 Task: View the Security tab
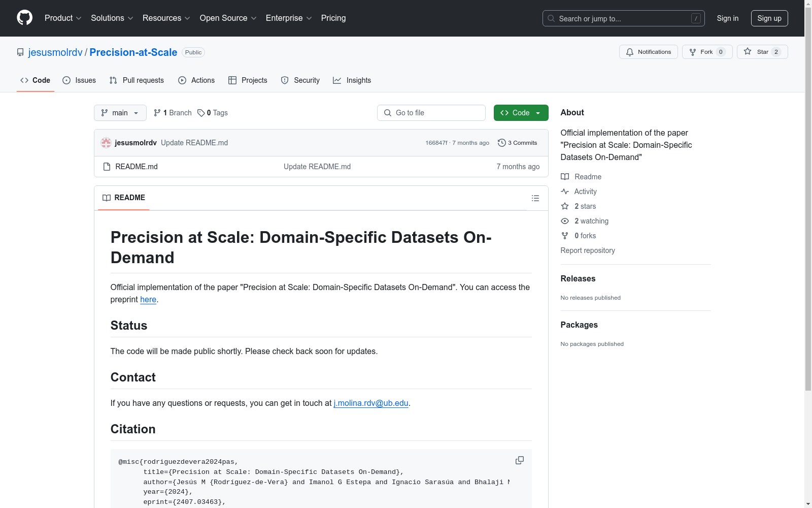[x=300, y=80]
